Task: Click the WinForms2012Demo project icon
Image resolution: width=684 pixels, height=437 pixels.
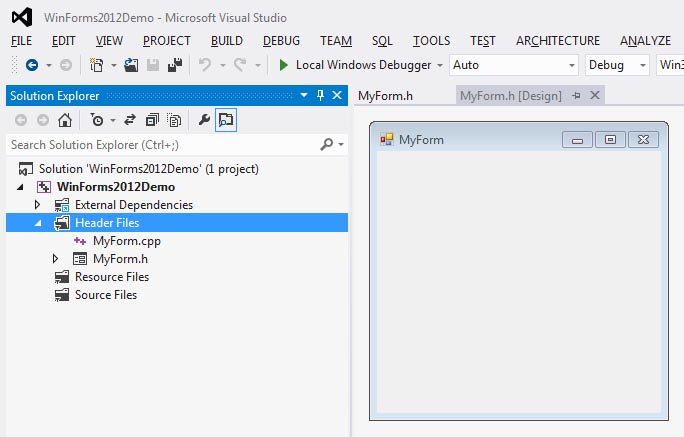Action: pyautogui.click(x=44, y=187)
